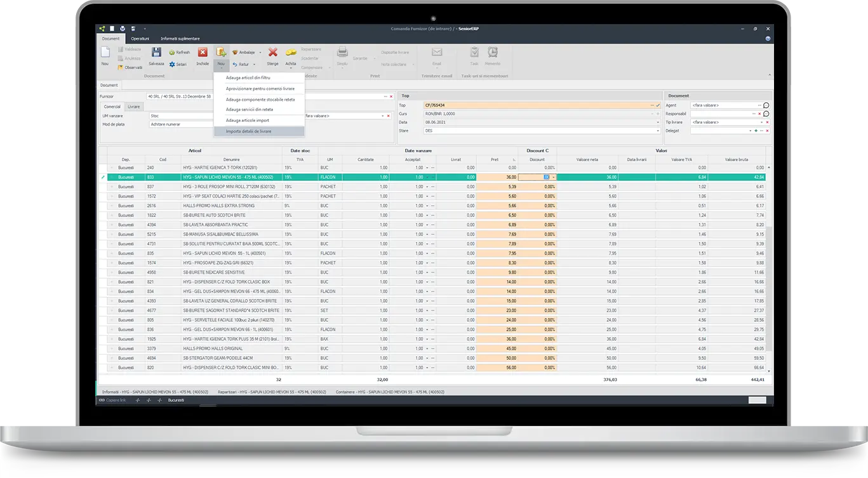
Task: Open the Data 08.06.2021 date dropdown
Action: coord(658,122)
